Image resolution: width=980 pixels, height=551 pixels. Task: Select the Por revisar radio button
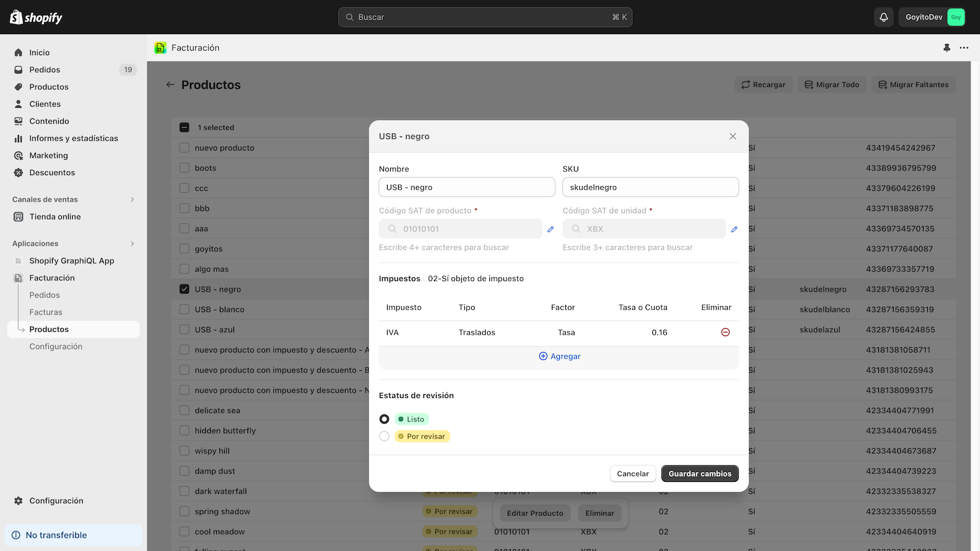384,437
